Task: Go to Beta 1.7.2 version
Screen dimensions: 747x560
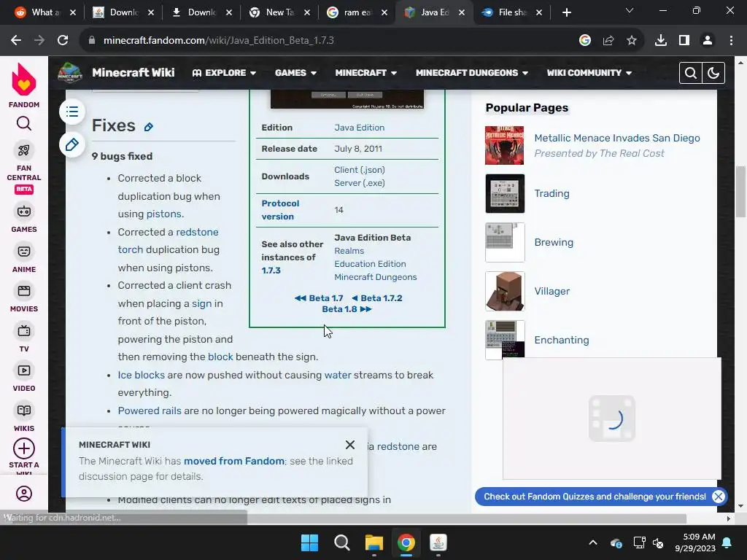Action: click(377, 298)
